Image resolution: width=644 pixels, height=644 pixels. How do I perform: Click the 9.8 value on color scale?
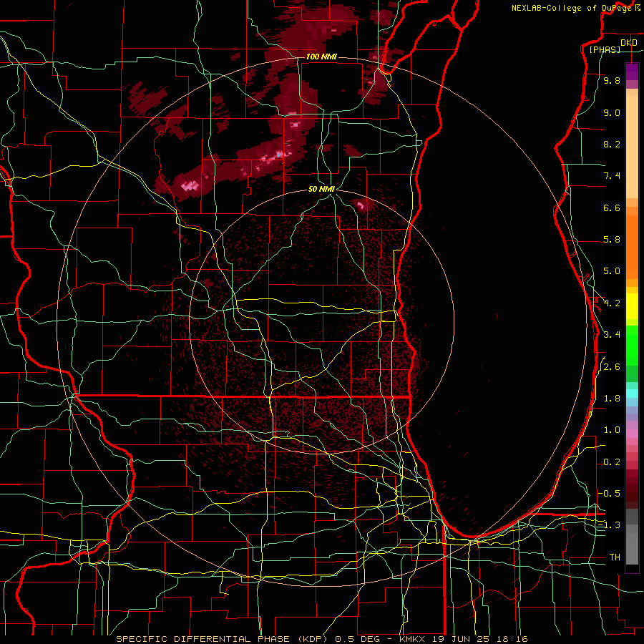612,81
